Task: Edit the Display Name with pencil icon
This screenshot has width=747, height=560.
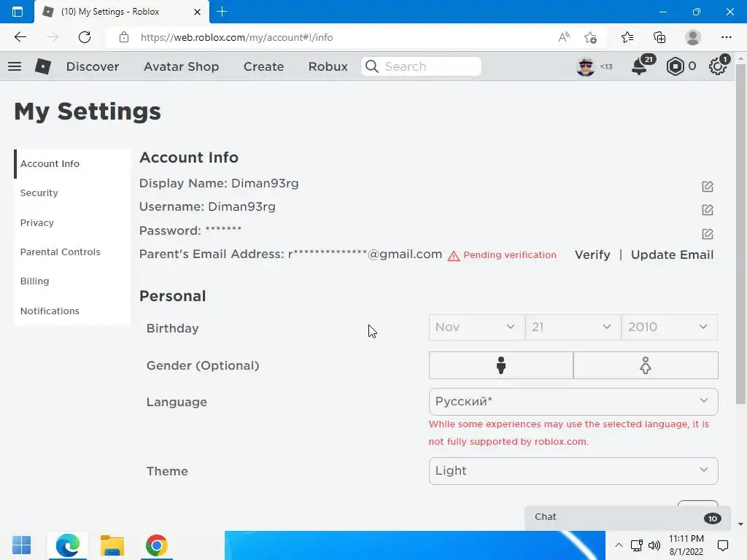Action: (708, 186)
